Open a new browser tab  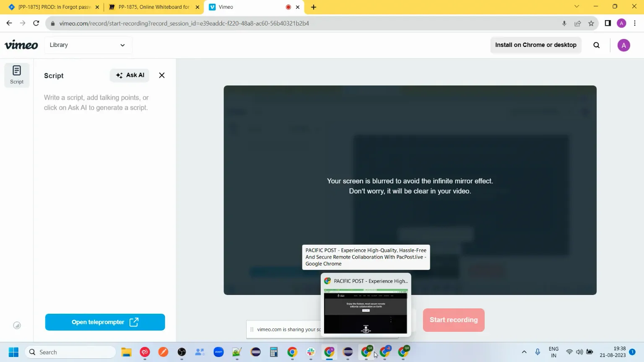pos(314,7)
